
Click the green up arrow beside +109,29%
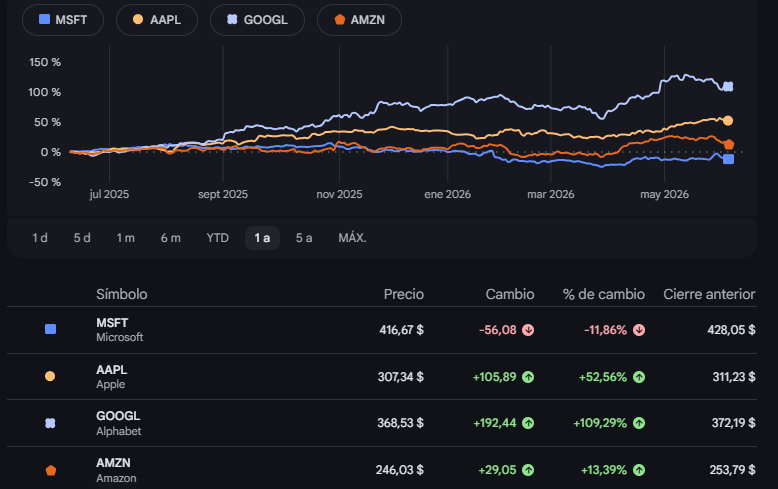point(639,423)
